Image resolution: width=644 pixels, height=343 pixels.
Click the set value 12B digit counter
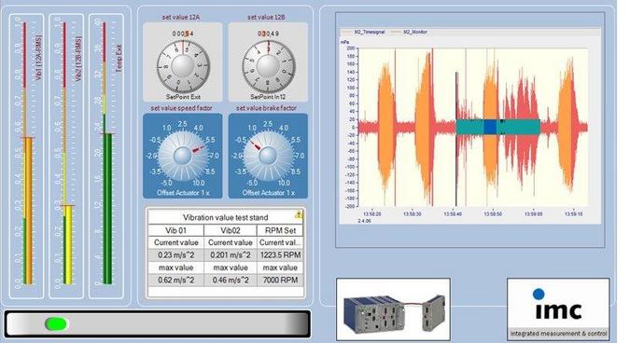point(268,34)
